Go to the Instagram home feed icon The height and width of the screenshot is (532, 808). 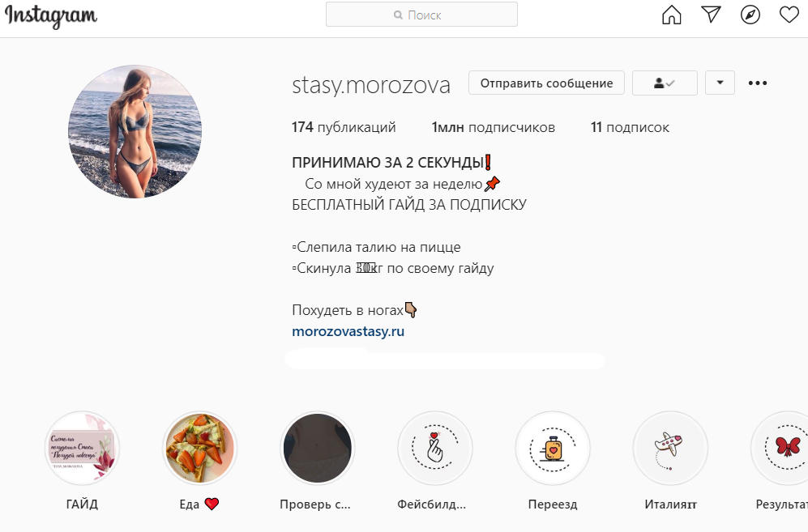(x=672, y=15)
